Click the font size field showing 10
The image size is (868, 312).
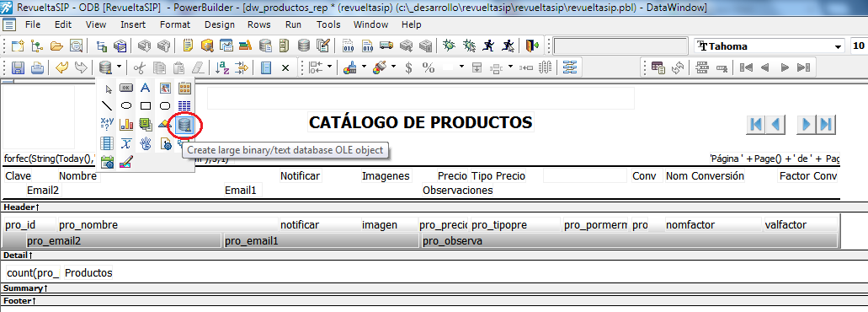coord(859,46)
